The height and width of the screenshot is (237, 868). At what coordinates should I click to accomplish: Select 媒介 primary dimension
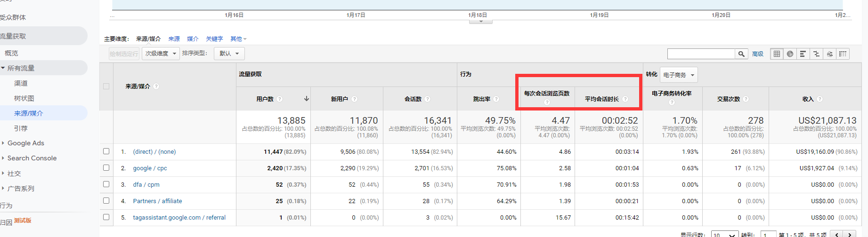click(x=193, y=39)
